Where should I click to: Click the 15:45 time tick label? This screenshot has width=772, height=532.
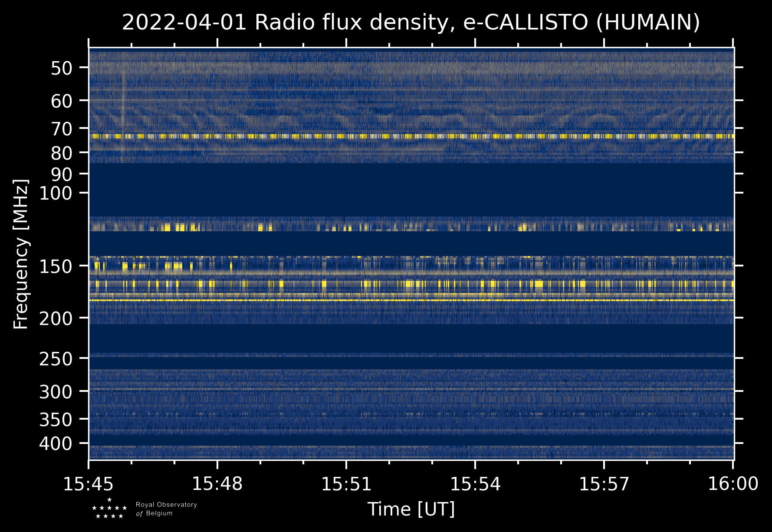click(x=89, y=484)
